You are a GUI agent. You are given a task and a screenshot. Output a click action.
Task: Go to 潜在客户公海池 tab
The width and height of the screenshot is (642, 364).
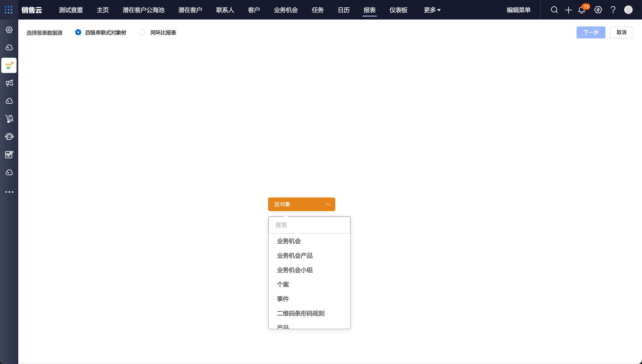click(143, 10)
